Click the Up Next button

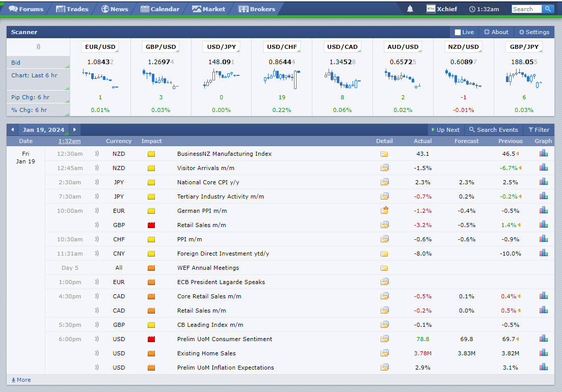pos(445,130)
